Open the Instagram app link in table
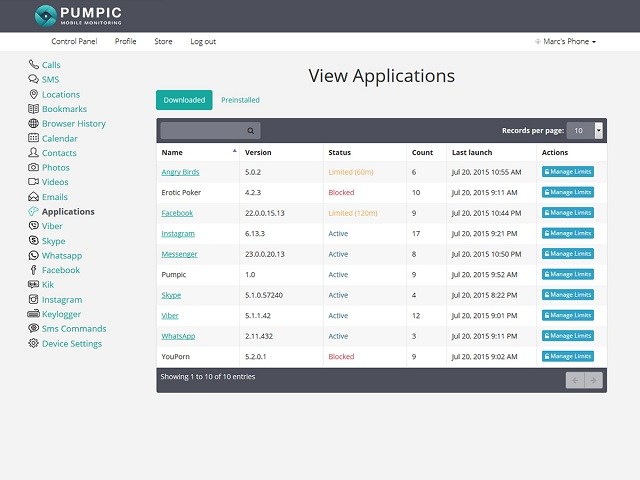 tap(178, 233)
